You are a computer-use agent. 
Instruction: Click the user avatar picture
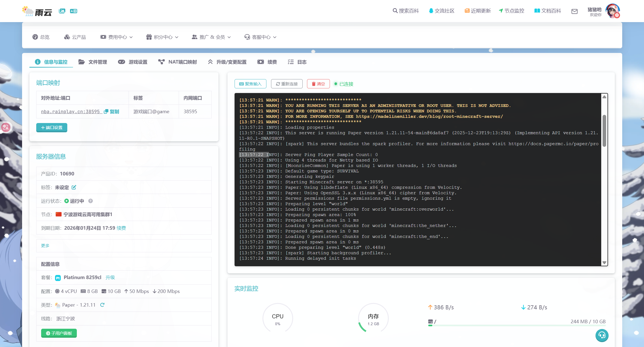point(612,11)
